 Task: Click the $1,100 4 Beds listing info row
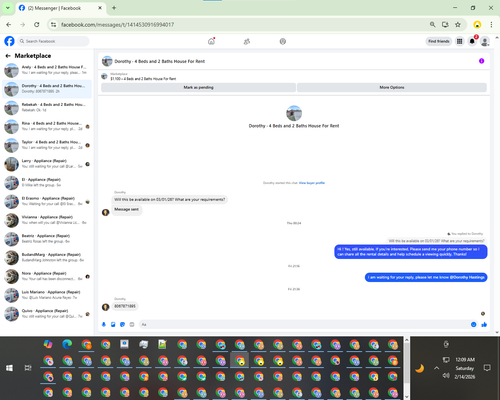pyautogui.click(x=143, y=79)
